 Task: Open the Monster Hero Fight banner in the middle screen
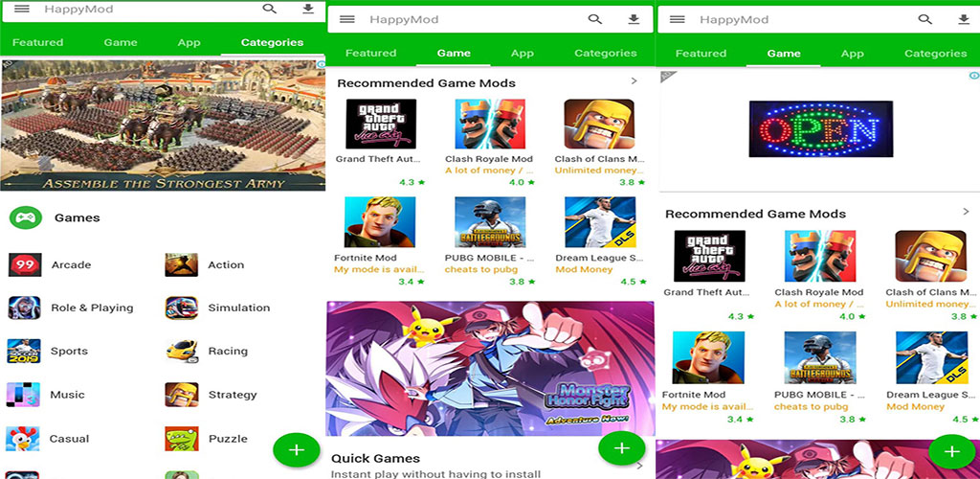490,369
